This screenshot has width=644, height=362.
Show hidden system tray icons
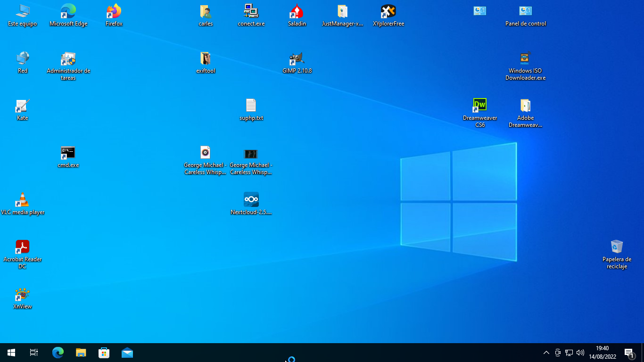(546, 353)
